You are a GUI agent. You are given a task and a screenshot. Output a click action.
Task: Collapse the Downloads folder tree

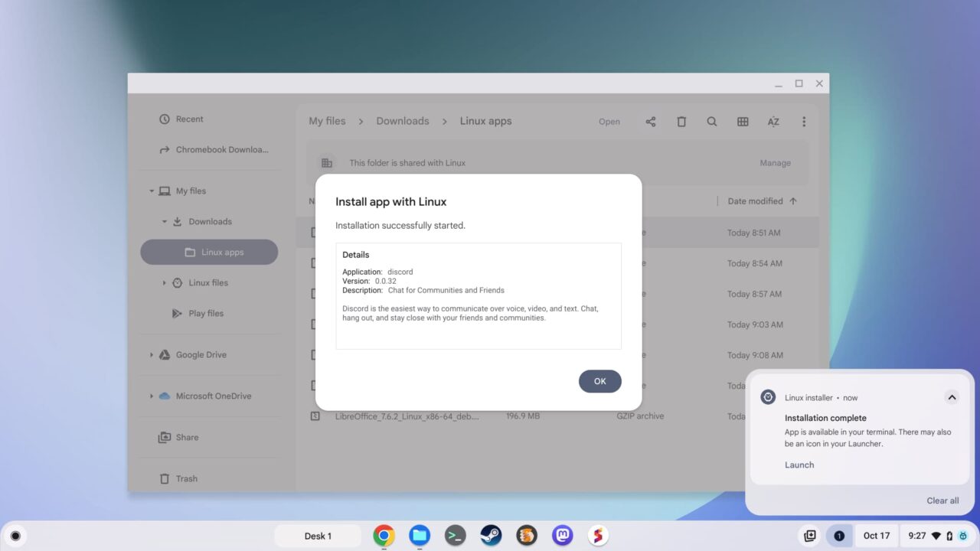165,222
